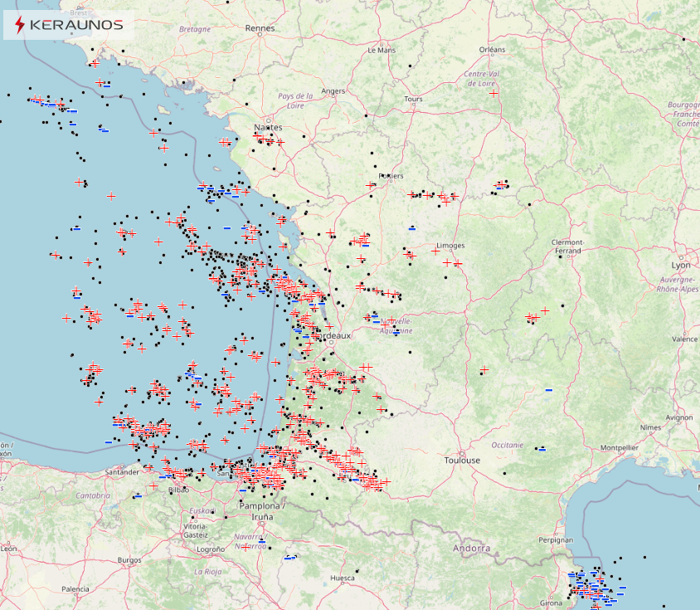
Task: Select the black dot marker north of Montpellier
Action: pos(537,448)
